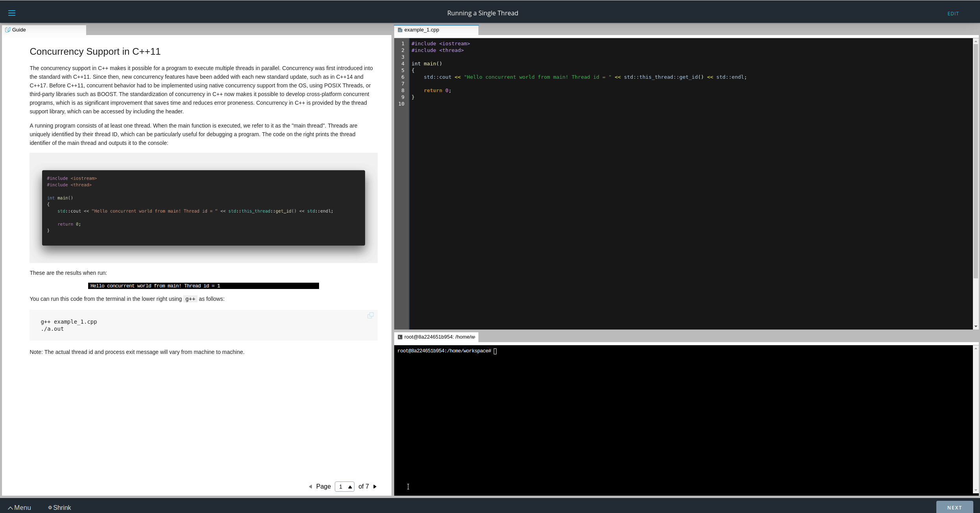Select the root terminal tab
Image resolution: width=980 pixels, height=513 pixels.
[439, 337]
